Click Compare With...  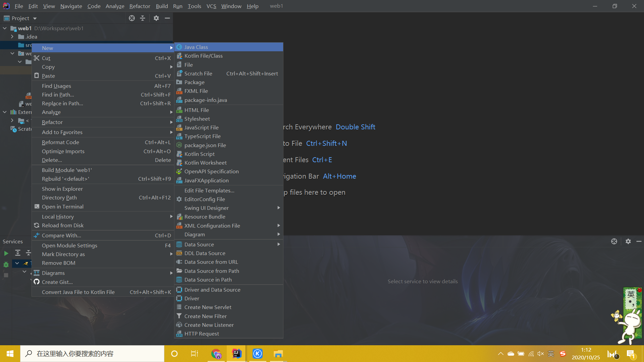click(x=103, y=235)
